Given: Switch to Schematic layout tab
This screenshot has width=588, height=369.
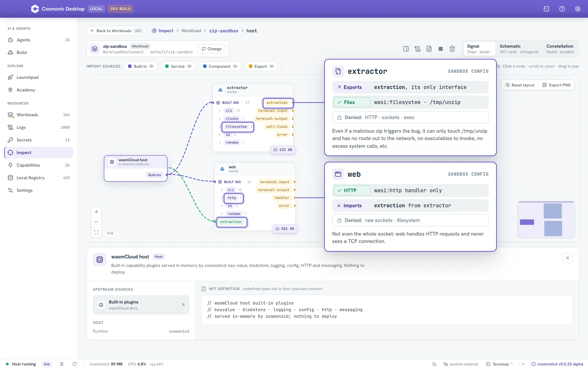Looking at the screenshot, I should pyautogui.click(x=519, y=49).
